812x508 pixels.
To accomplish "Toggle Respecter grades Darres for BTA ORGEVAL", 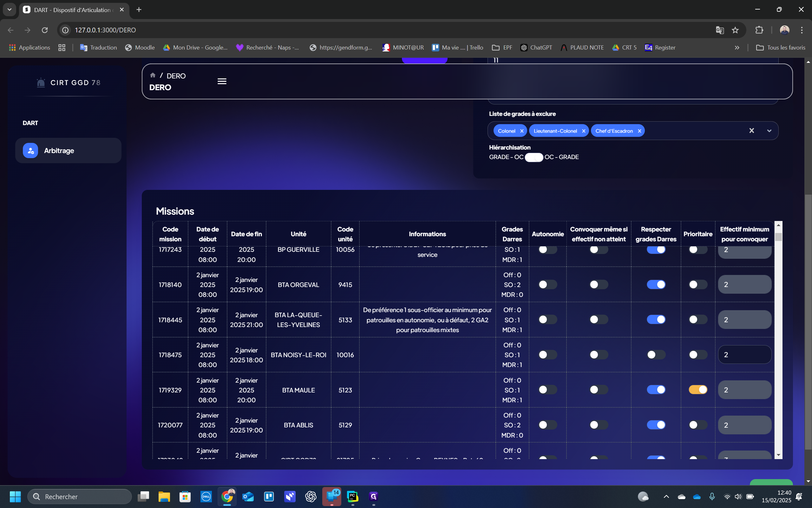I will pos(656,284).
